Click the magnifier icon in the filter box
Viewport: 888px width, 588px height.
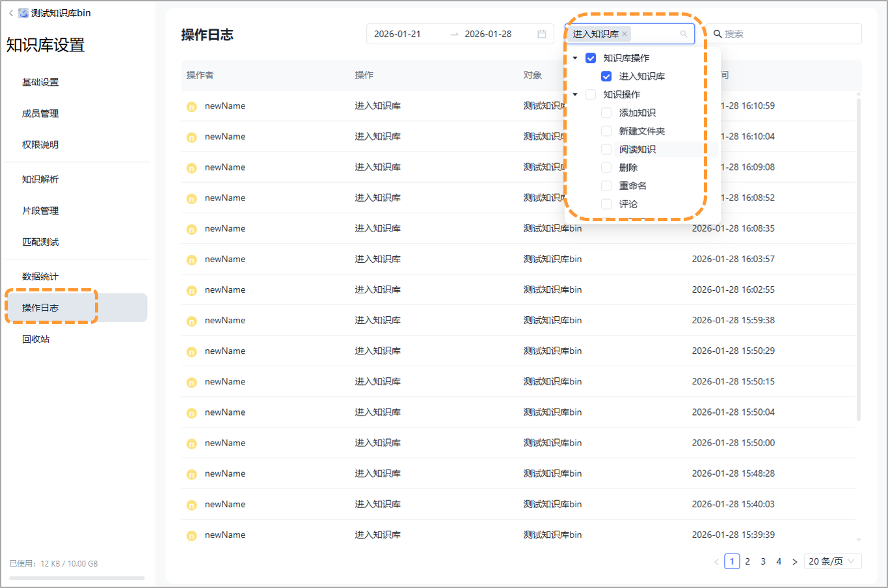684,33
